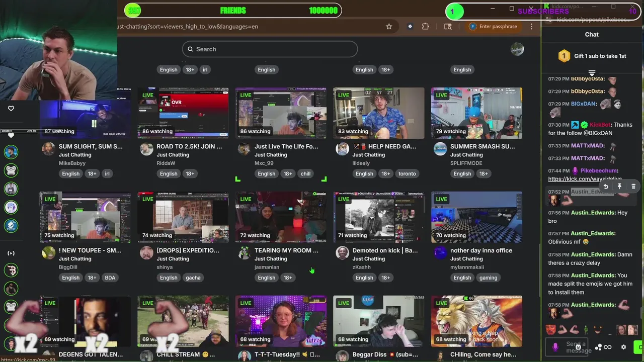Open the BiggDill stream thumbnail
Image resolution: width=644 pixels, height=362 pixels.
(x=85, y=217)
